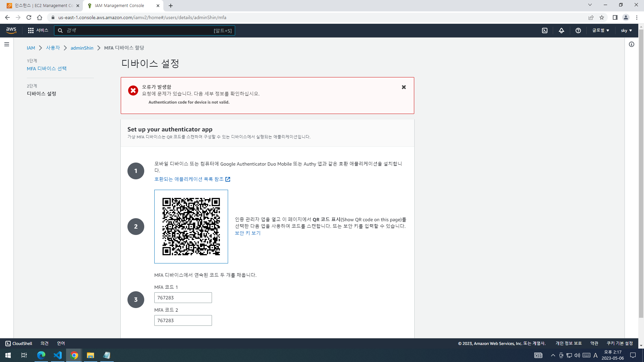Show hidden system tray icons
The image size is (644, 362).
553,355
